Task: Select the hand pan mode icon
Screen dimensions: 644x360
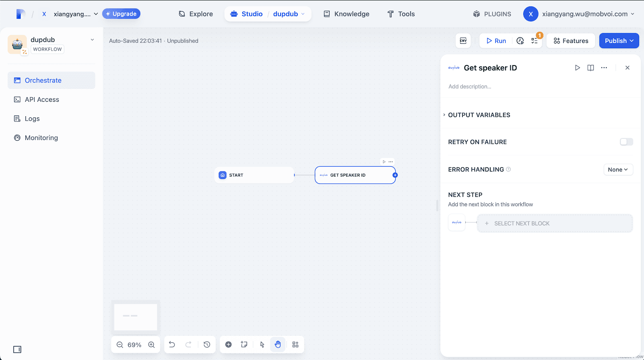Action: tap(278, 344)
